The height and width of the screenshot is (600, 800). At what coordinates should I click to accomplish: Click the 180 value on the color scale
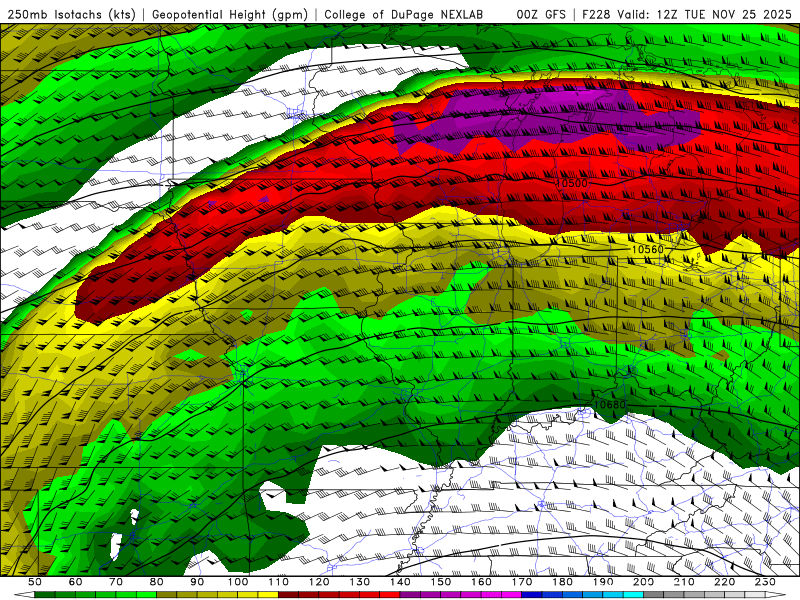tap(562, 582)
